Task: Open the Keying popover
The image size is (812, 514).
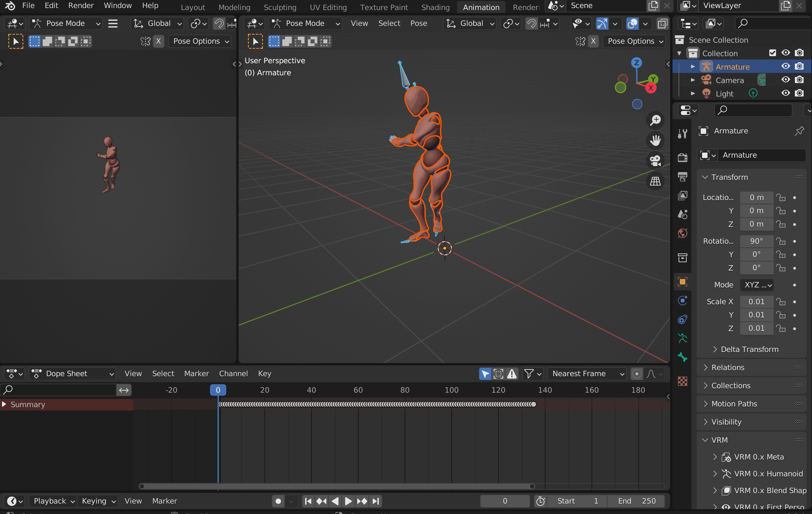Action: tap(98, 501)
